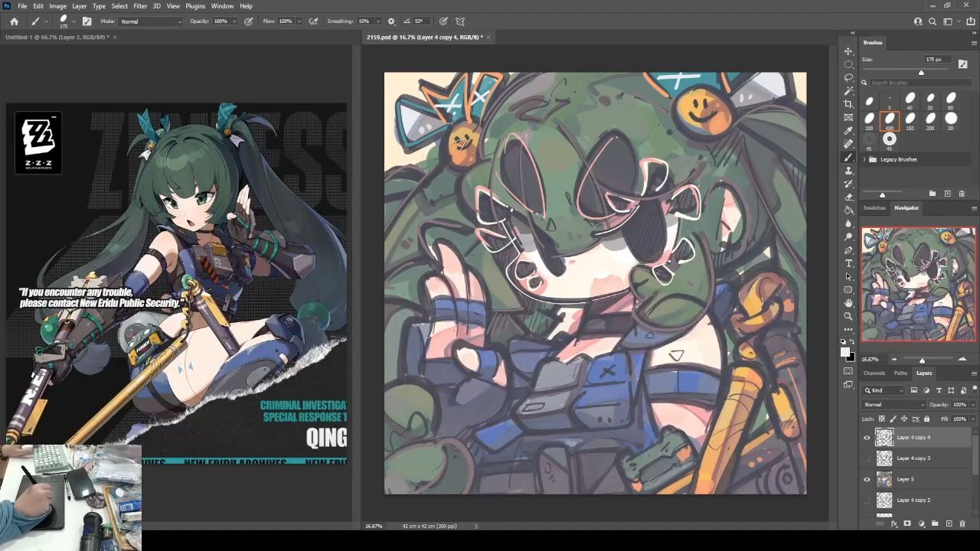This screenshot has height=551, width=980.
Task: Click the foreground color swatch
Action: [845, 352]
